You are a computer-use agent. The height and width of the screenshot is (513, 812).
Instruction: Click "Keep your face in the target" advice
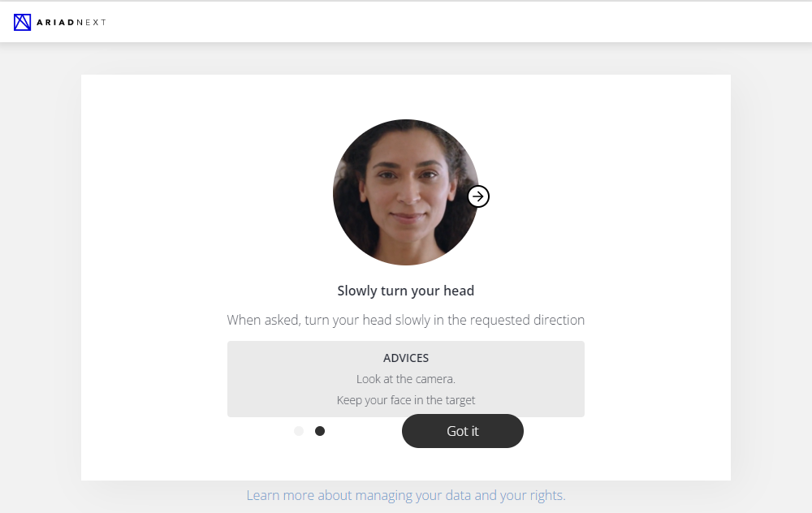[x=406, y=400]
